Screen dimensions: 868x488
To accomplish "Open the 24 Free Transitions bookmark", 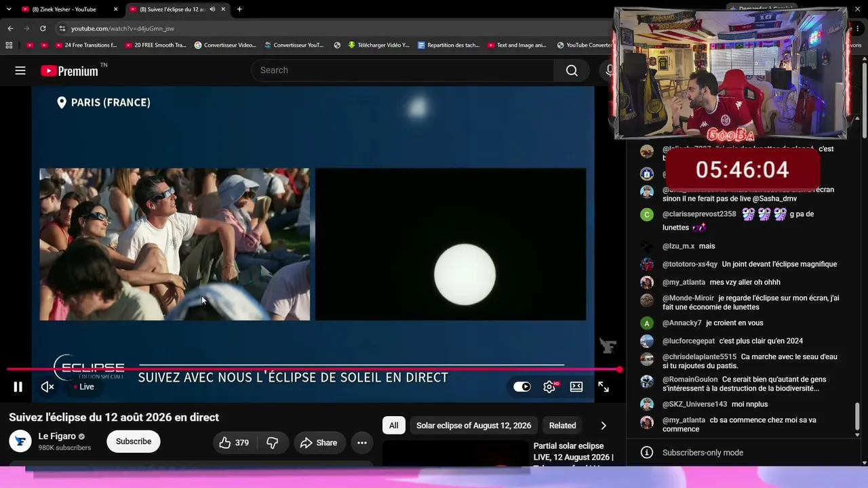I will coord(85,45).
